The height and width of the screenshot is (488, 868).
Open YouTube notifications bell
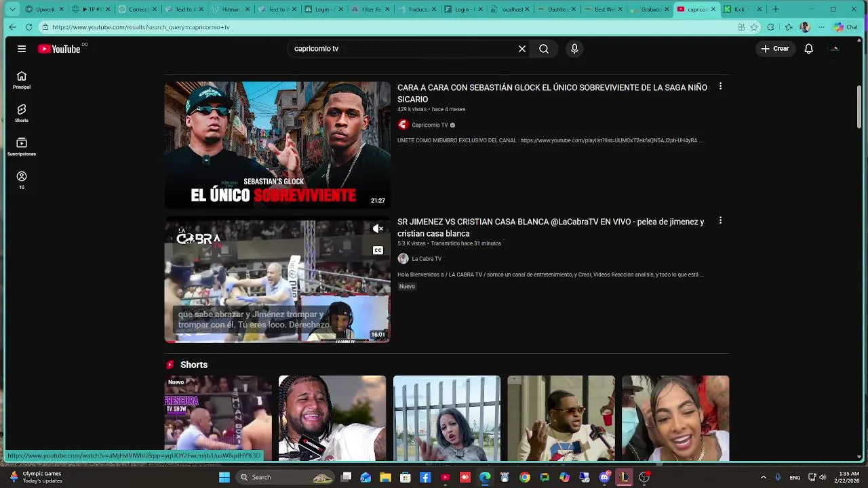tap(808, 49)
